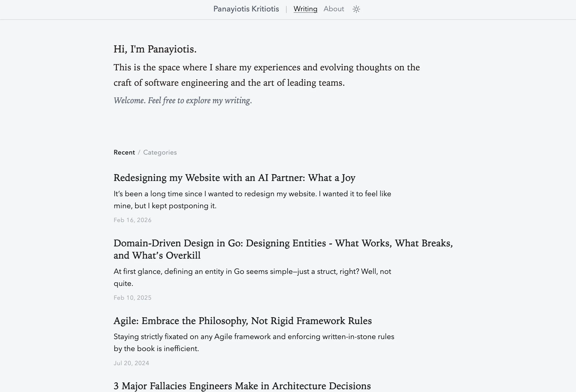
Task: Click the "Hi, I'm Panayiotis." heading
Action: tap(155, 49)
